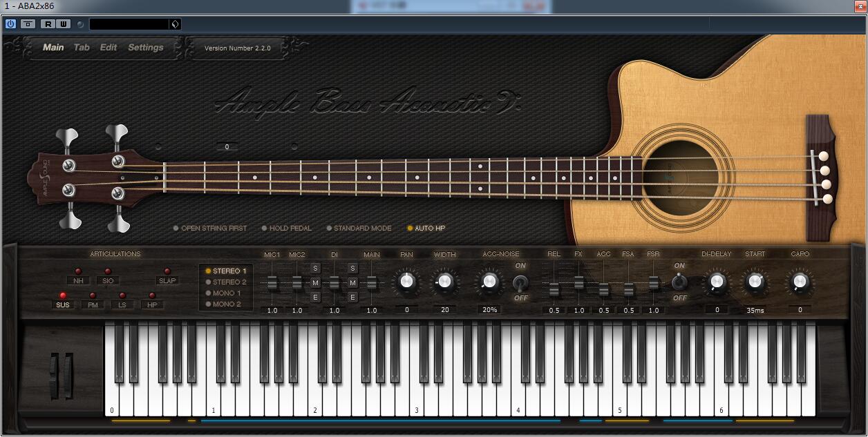Click the plugin power/bypass button
This screenshot has height=437, width=868.
10,24
